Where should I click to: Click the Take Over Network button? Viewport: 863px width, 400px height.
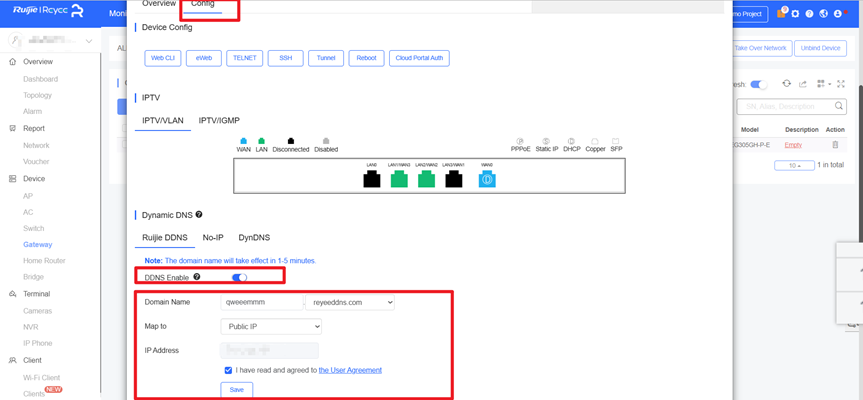click(x=760, y=48)
